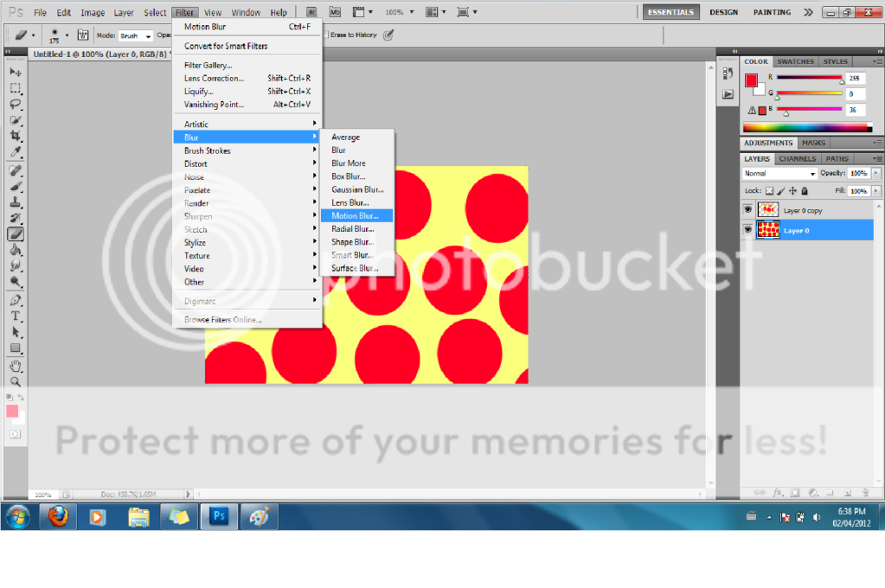Select the Pen tool

pos(16,300)
